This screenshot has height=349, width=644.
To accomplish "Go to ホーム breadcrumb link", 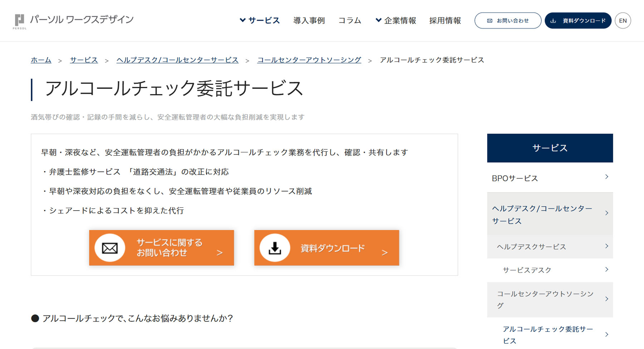I will [x=41, y=60].
